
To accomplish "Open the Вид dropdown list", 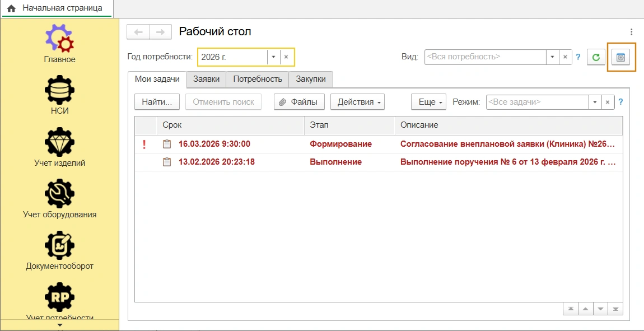I will [x=552, y=57].
